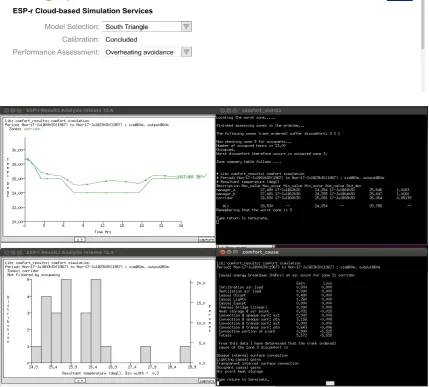Close the comfort_worst terminal window
This screenshot has width=429, height=387.
pos(222,110)
